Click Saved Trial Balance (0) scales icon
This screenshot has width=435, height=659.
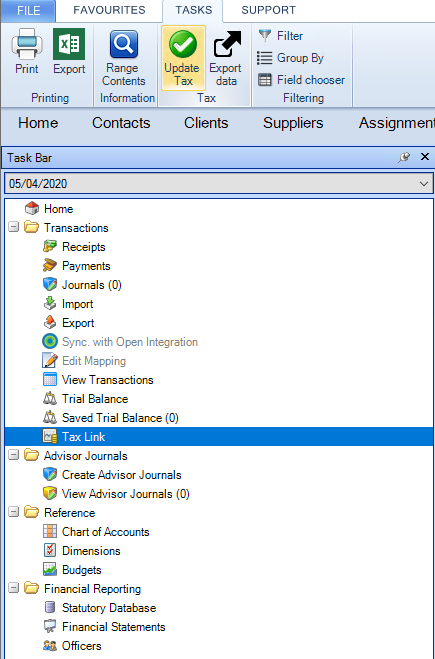pos(50,418)
